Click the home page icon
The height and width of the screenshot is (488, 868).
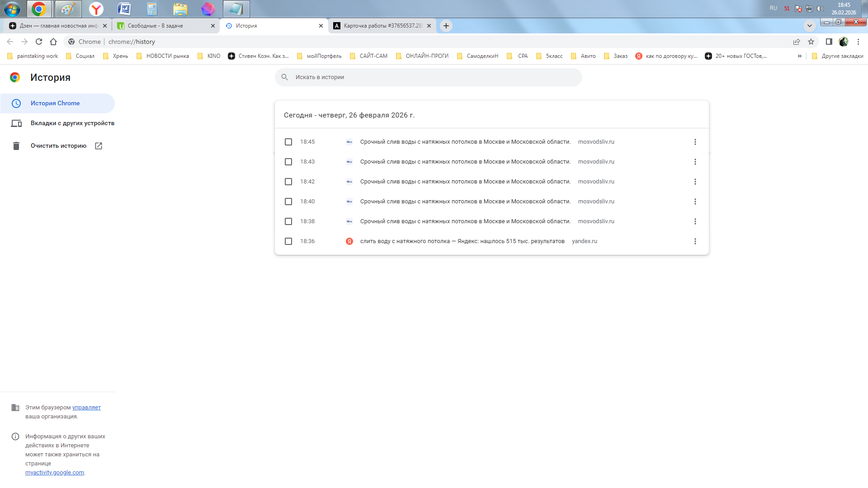click(53, 42)
